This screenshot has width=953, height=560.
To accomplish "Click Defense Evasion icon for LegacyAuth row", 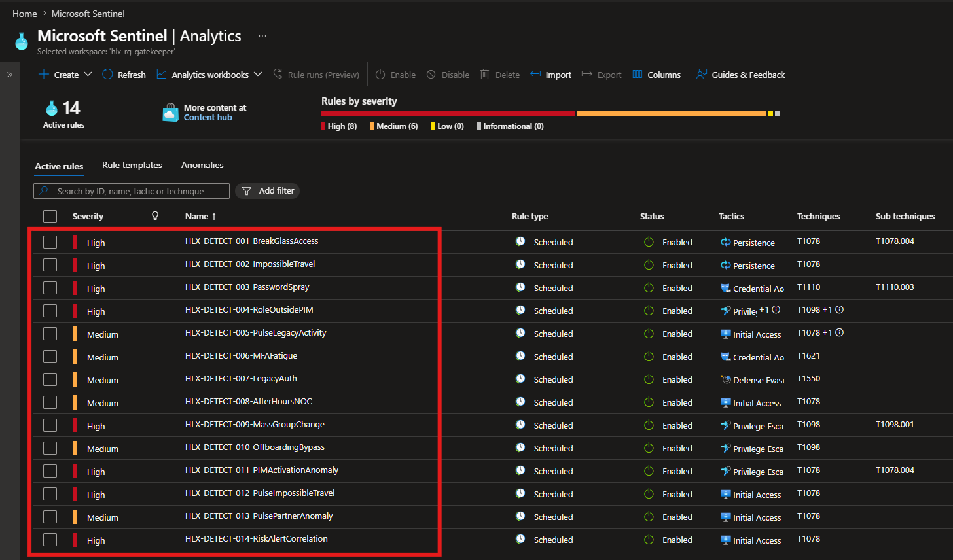I will click(725, 379).
